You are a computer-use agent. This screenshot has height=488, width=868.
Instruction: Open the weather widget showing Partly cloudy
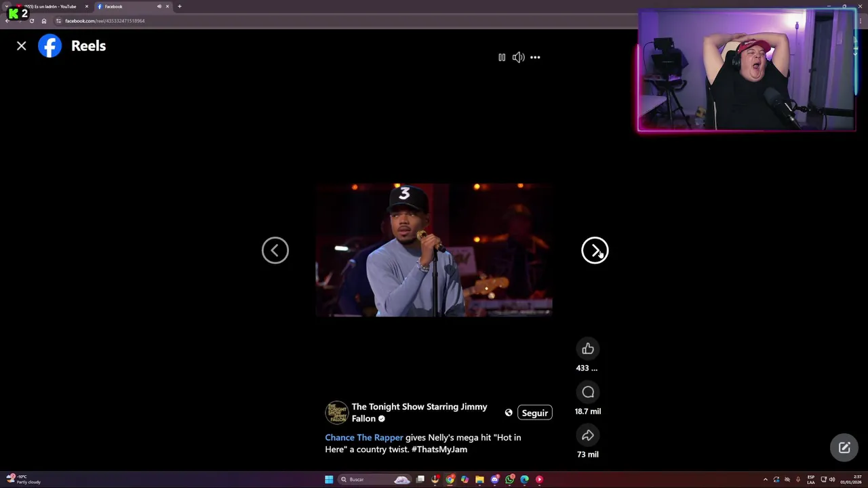click(24, 480)
